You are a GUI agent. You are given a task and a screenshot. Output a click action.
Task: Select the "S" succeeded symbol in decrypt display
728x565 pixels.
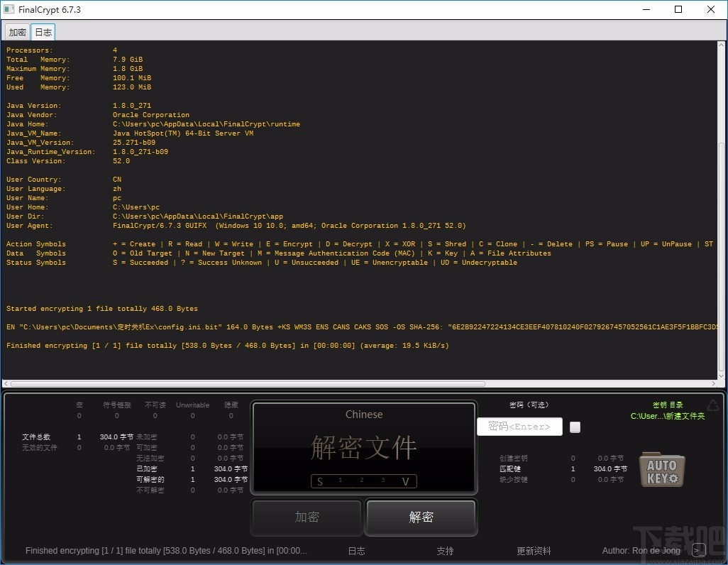(319, 481)
